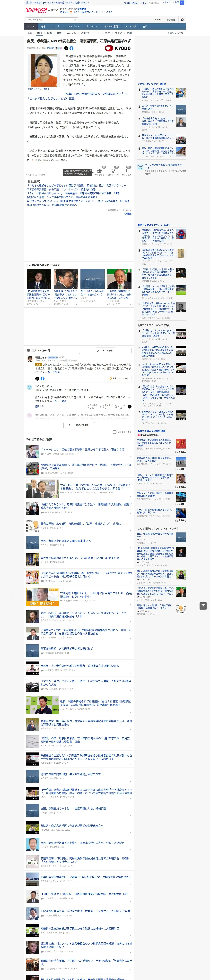This screenshot has width=210, height=980.
Task: Click the ウェブ検索 input at top right
Action: pyautogui.click(x=155, y=3)
